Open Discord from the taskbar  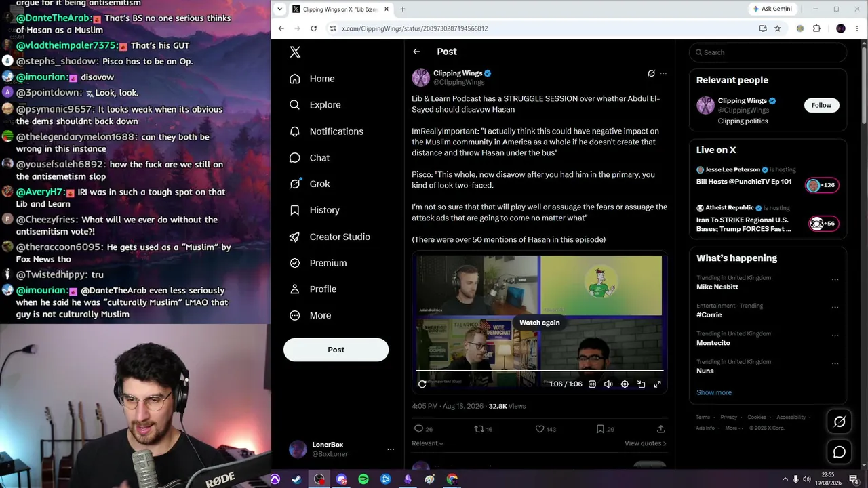click(x=341, y=479)
